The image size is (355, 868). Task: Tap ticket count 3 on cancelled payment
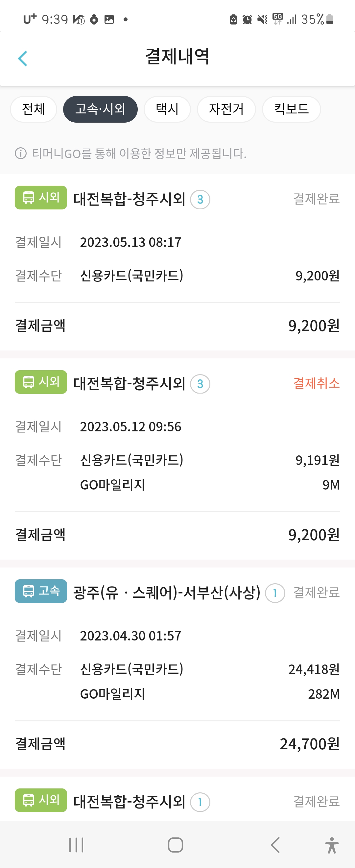(200, 384)
